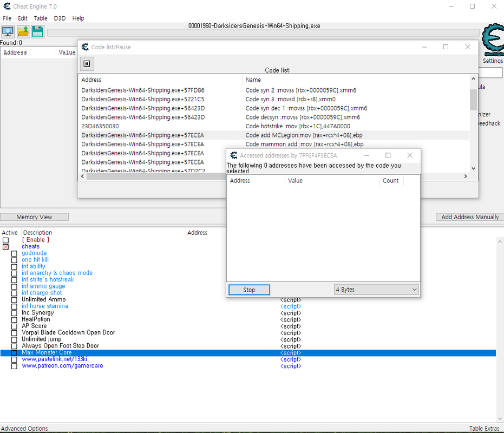Image resolution: width=504 pixels, height=433 pixels.
Task: Open the process selector computer icon
Action: [x=8, y=31]
